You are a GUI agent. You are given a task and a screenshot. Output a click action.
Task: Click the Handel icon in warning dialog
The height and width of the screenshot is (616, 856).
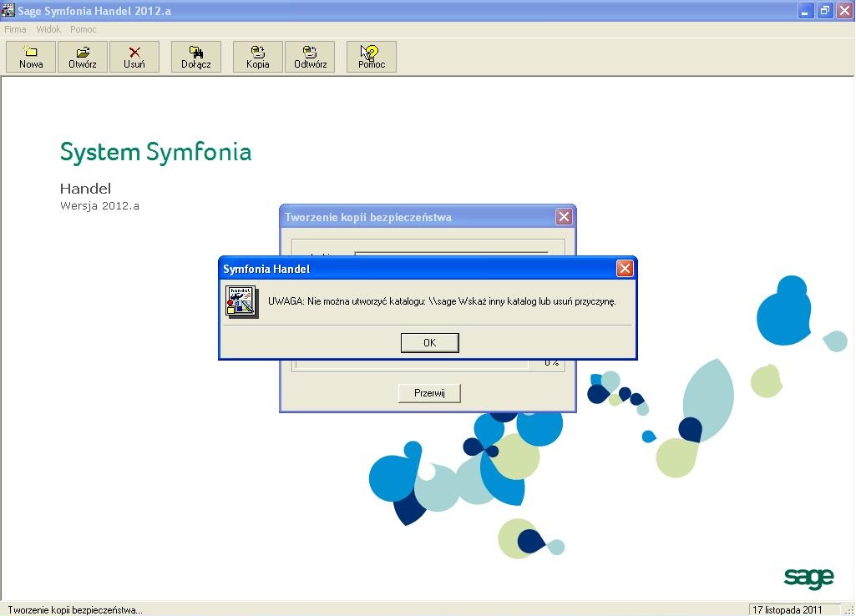(x=242, y=301)
